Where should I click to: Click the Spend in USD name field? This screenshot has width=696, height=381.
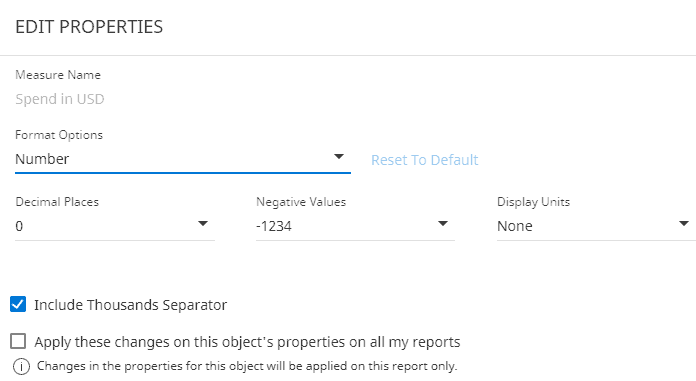click(60, 99)
